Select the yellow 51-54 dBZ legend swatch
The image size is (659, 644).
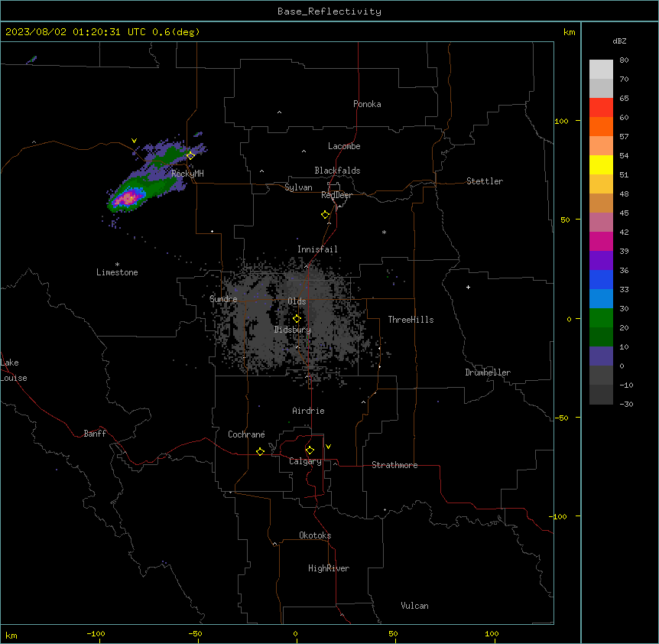pos(601,164)
